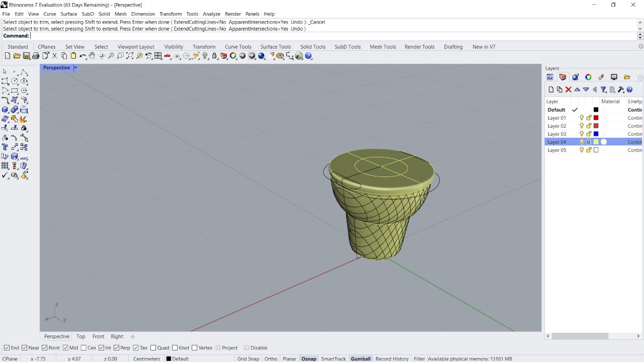Click the Rectangular Array tool icon

pos(5,165)
